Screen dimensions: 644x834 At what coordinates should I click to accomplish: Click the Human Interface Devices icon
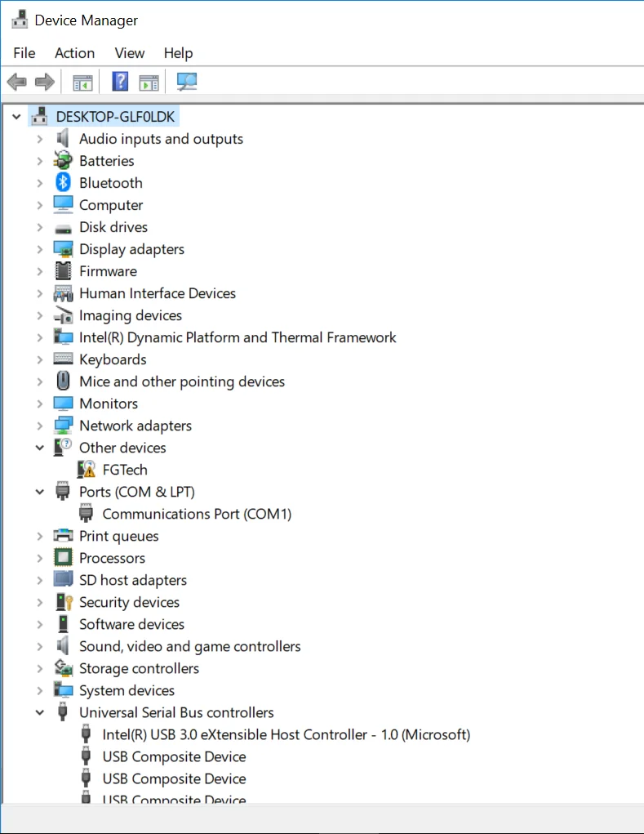pos(63,293)
